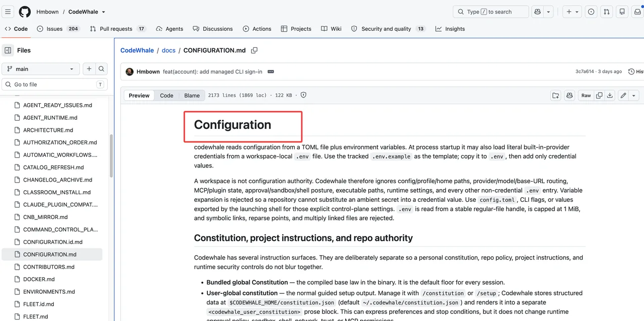The image size is (644, 321).
Task: Open the Projects tab
Action: pos(296,29)
